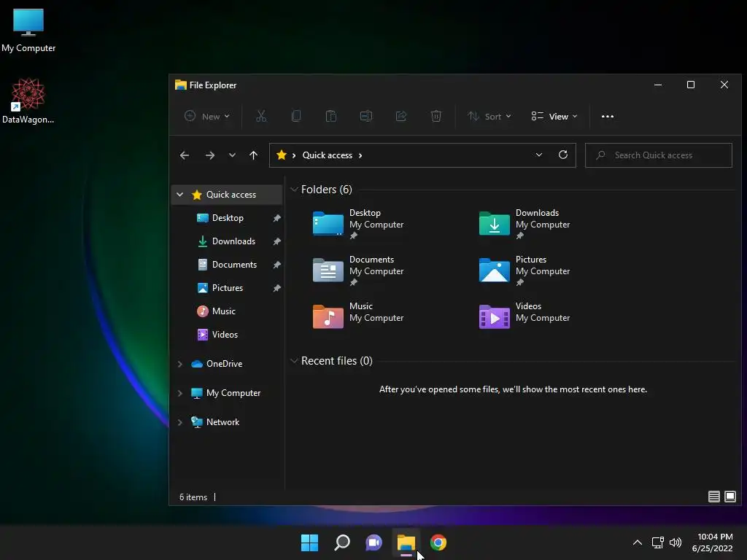
Task: Click the Rename icon in toolbar
Action: pyautogui.click(x=366, y=116)
